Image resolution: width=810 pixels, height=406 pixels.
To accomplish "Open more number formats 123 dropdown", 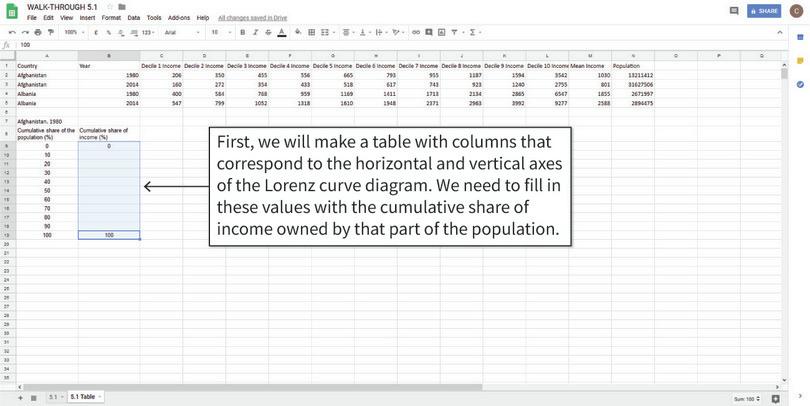I will pyautogui.click(x=148, y=32).
